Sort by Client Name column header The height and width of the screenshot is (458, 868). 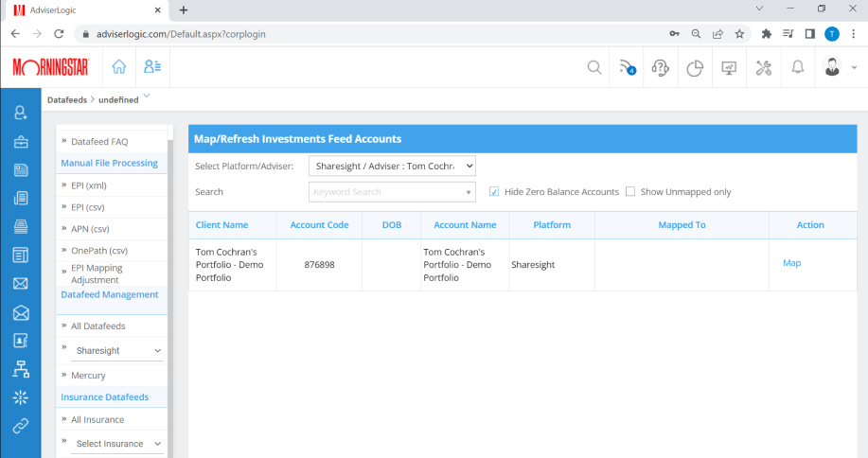point(222,224)
